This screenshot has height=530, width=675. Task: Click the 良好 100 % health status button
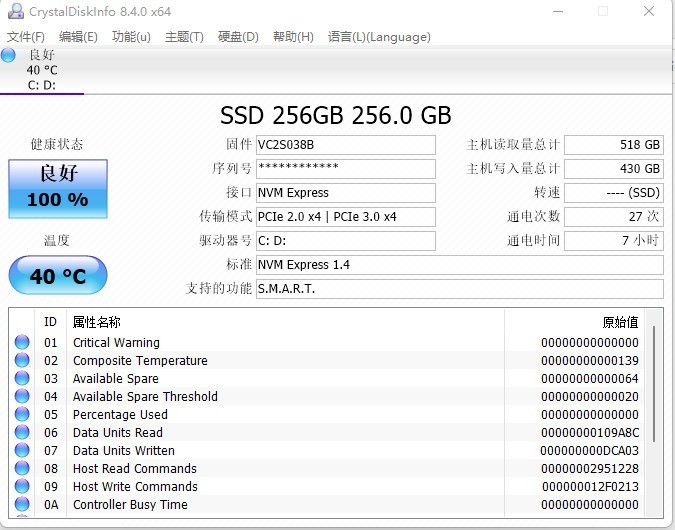coord(58,189)
